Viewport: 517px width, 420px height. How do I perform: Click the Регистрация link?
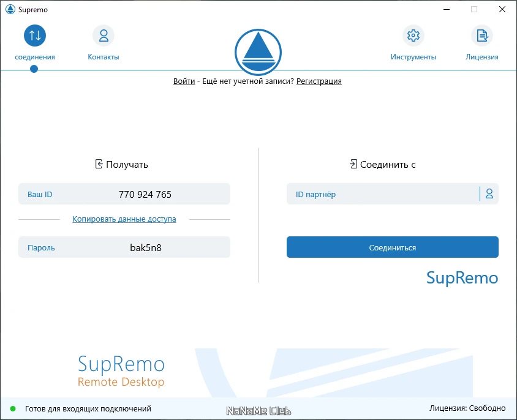319,81
